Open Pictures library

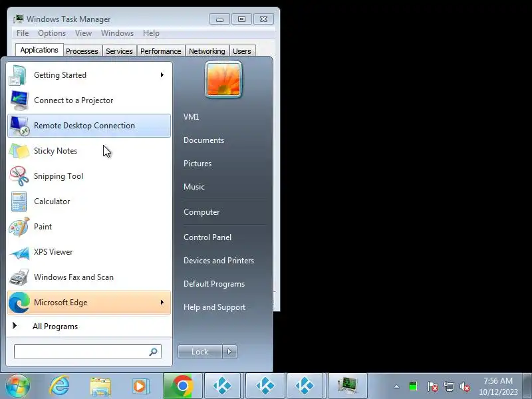[198, 164]
